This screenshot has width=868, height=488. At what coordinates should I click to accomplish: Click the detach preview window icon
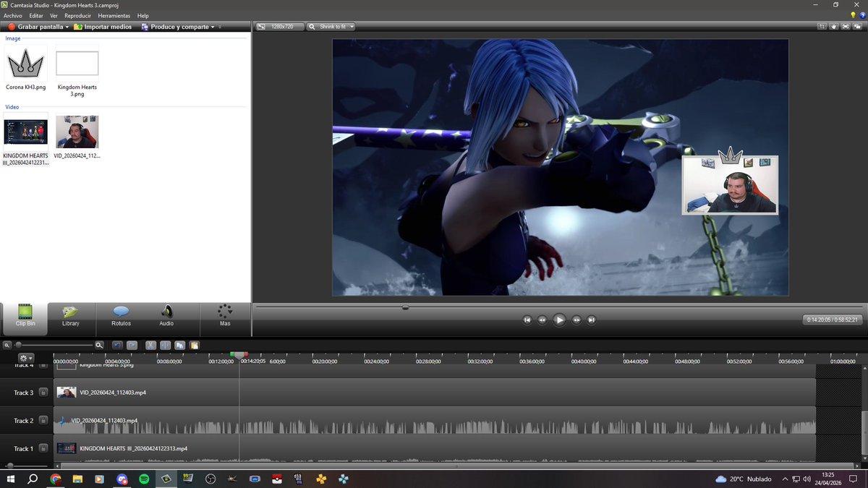click(859, 27)
